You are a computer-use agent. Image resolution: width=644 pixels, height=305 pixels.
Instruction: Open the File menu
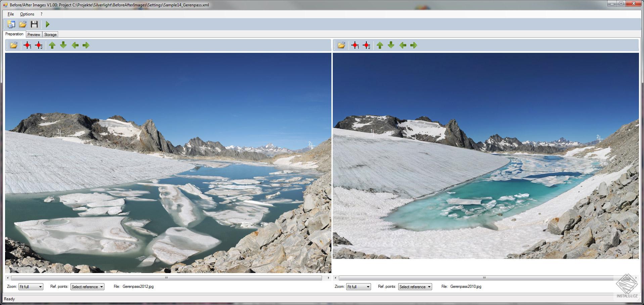click(10, 14)
